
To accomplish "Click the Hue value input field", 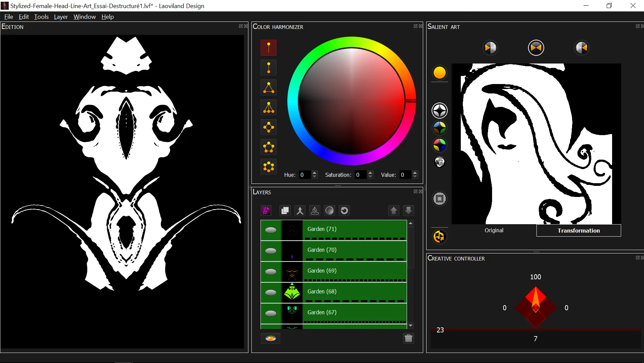I will click(x=305, y=175).
